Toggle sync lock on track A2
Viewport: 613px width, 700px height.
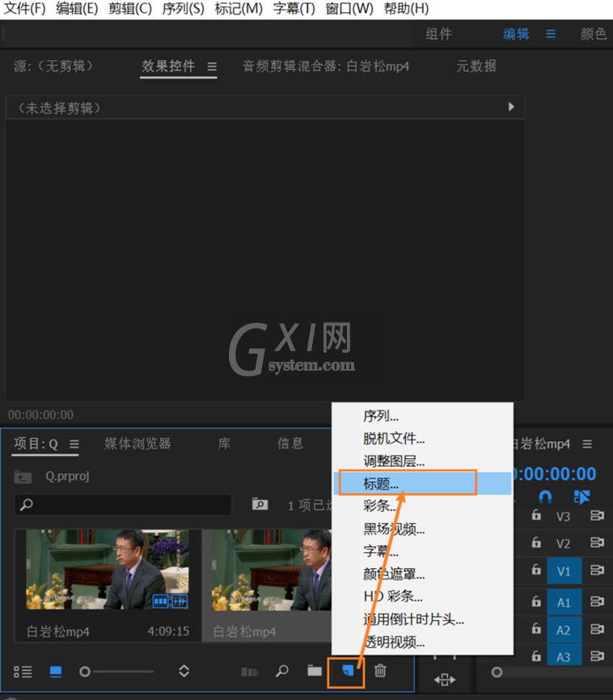tap(597, 629)
